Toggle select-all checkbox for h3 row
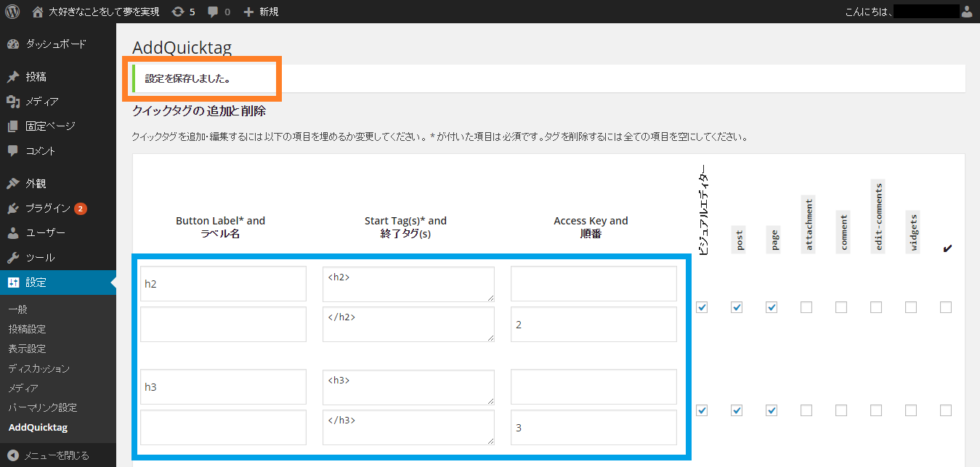The height and width of the screenshot is (467, 980). pyautogui.click(x=946, y=410)
